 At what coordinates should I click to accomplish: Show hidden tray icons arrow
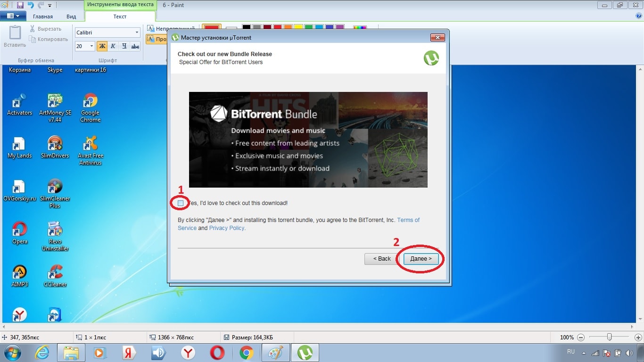tap(585, 353)
